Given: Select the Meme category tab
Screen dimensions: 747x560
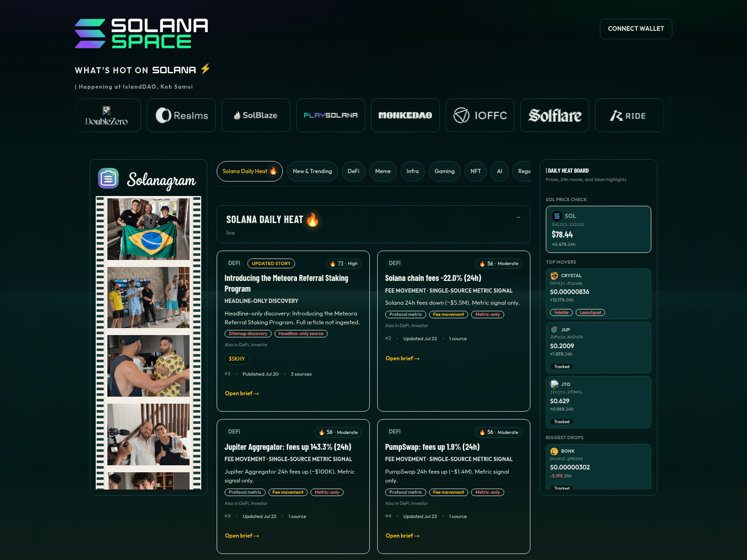Looking at the screenshot, I should (x=383, y=171).
